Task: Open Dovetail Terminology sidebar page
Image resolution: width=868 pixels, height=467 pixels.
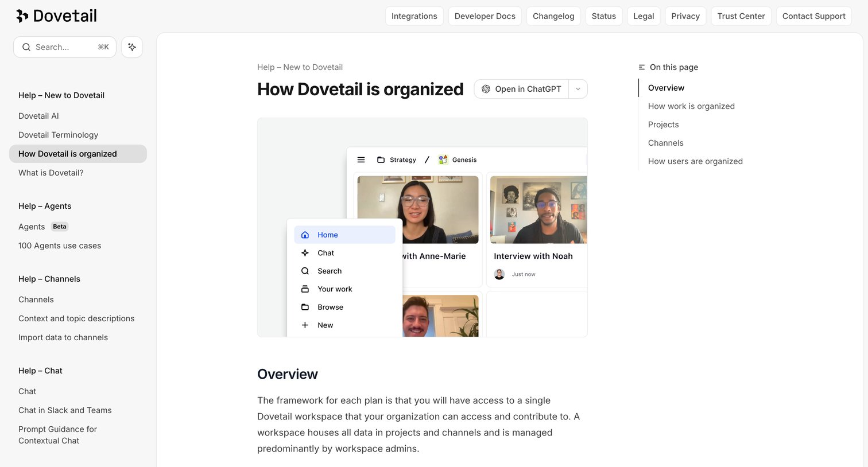Action: (58, 135)
